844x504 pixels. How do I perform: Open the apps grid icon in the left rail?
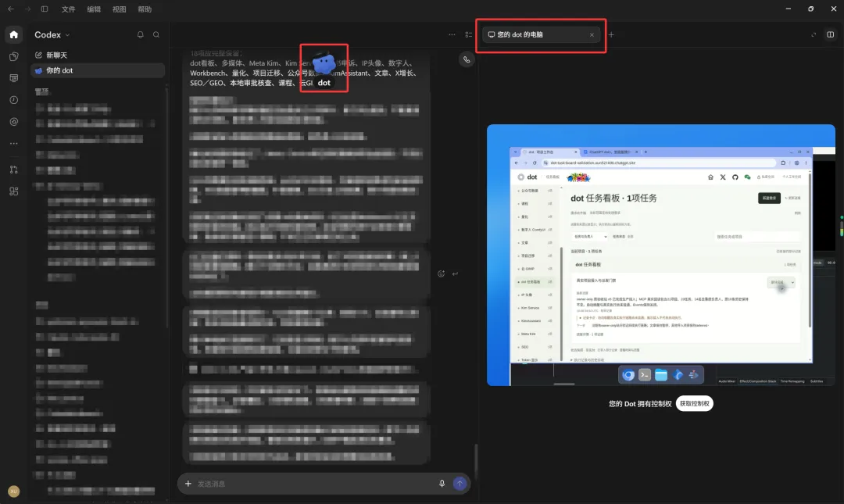[14, 191]
